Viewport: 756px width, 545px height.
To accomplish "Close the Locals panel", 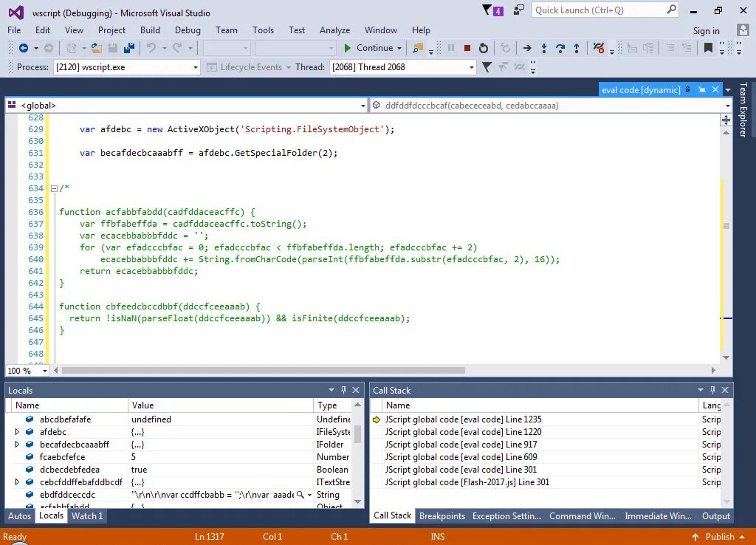I will point(356,390).
